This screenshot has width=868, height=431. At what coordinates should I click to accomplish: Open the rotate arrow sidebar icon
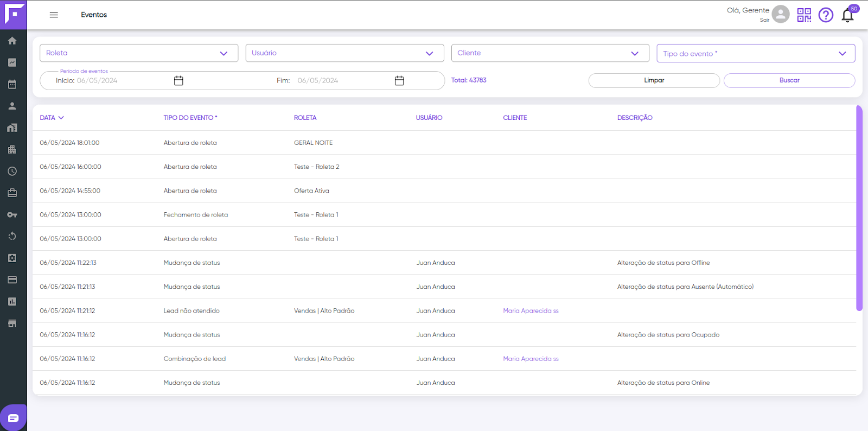click(x=12, y=236)
